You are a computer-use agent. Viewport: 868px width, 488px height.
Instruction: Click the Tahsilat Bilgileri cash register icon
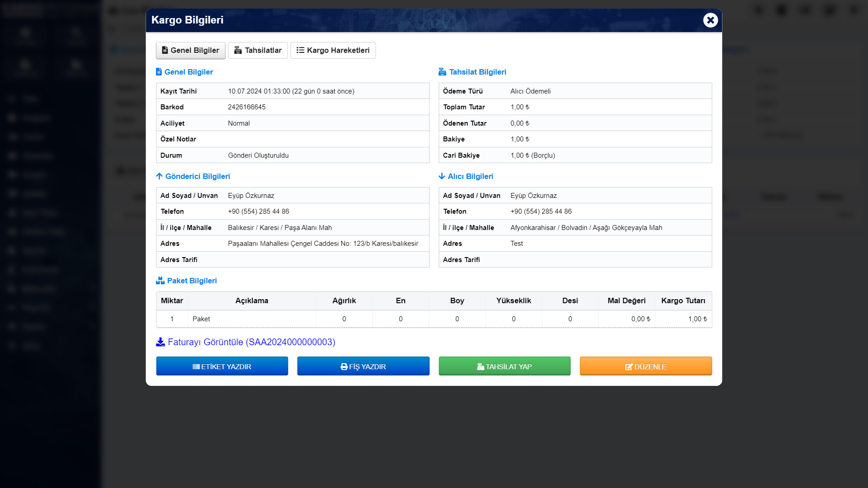tap(442, 72)
